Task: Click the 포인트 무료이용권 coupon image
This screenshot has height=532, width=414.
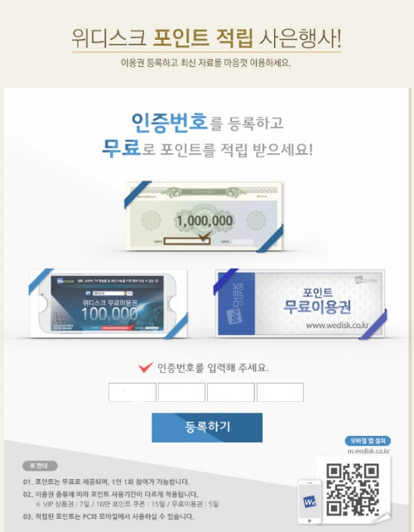Action: [301, 303]
